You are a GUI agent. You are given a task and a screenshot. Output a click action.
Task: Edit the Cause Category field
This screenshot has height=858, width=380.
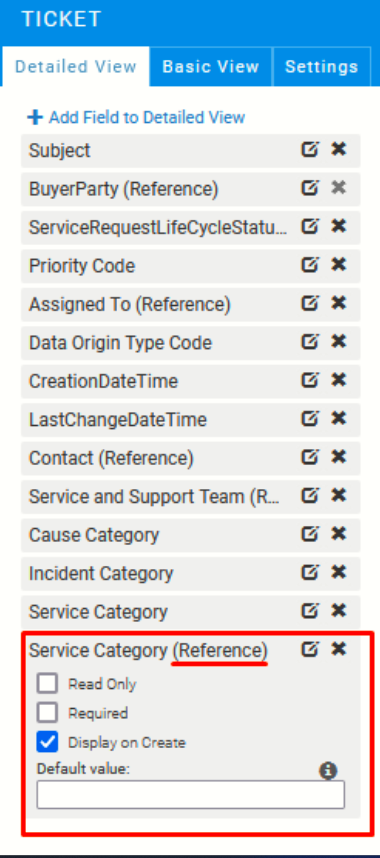pos(310,534)
